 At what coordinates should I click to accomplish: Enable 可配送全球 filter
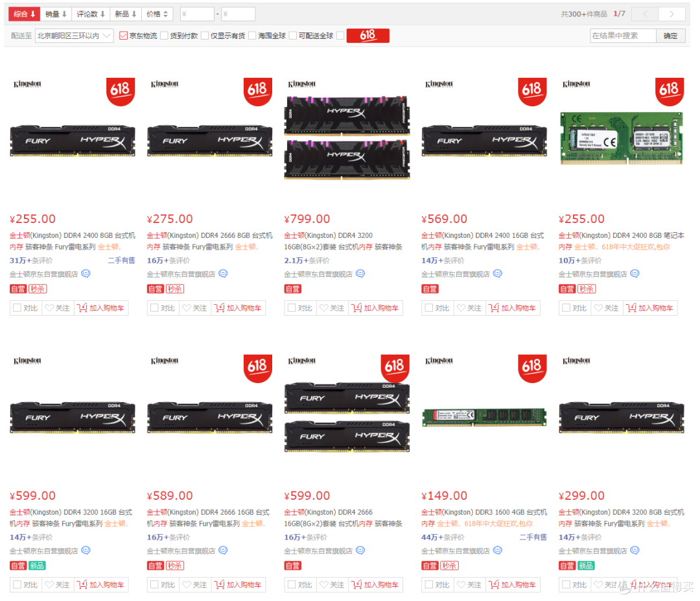click(294, 36)
